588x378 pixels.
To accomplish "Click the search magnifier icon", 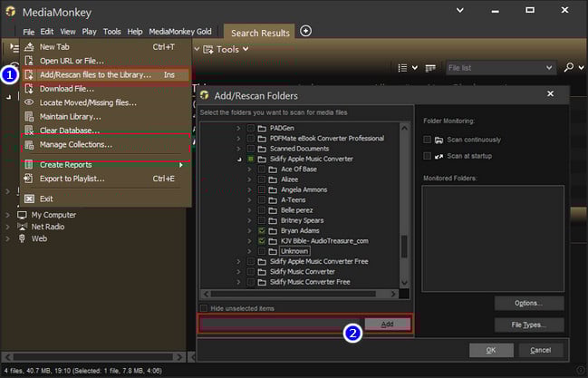I will point(568,67).
